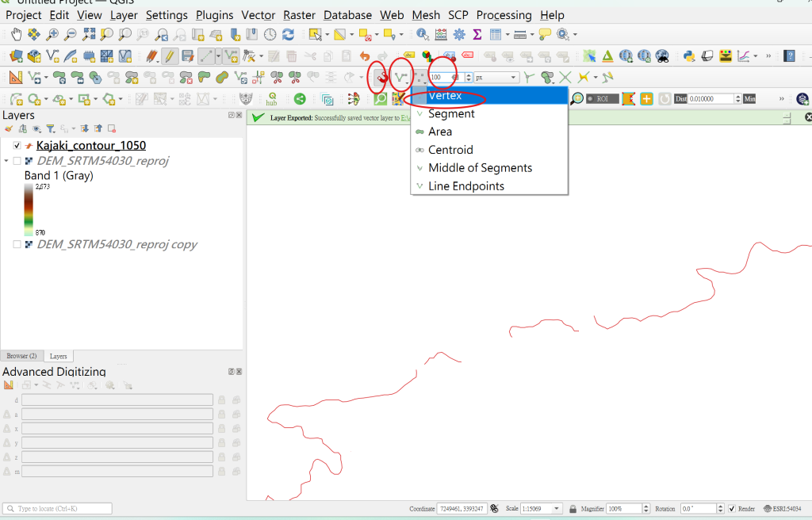This screenshot has height=520, width=812.
Task: Toggle Topological Editing icon
Action: pyautogui.click(x=529, y=78)
